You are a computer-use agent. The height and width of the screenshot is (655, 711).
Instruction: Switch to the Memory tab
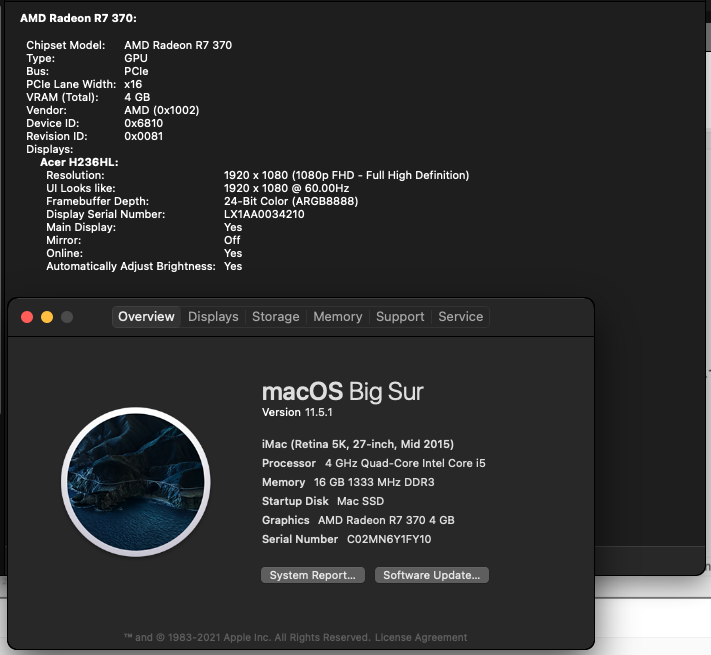click(338, 316)
